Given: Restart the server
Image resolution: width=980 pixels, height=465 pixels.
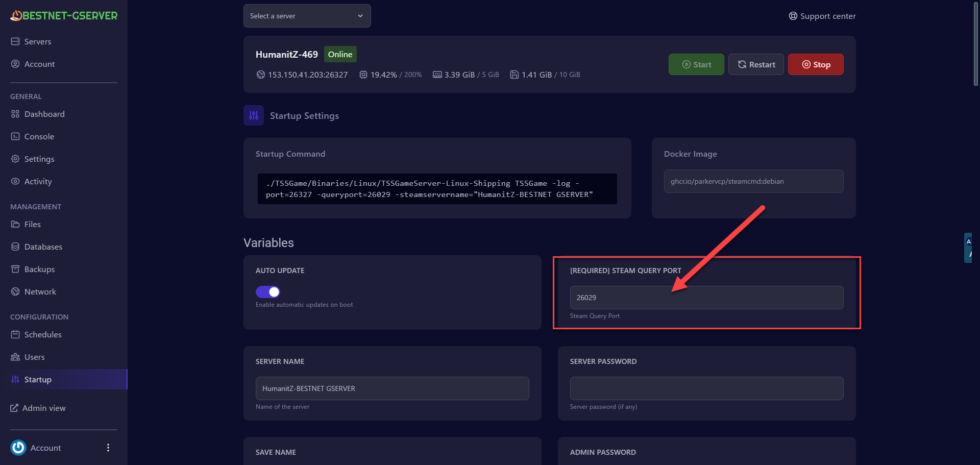Looking at the screenshot, I should [x=756, y=64].
